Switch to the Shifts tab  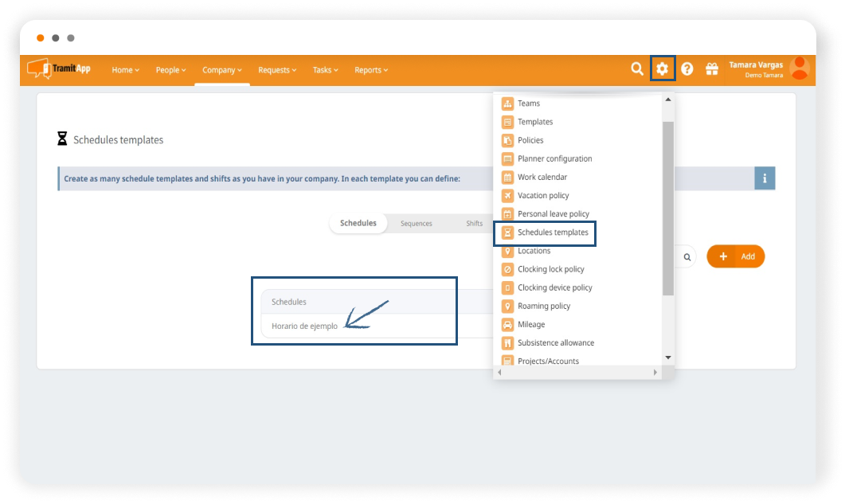[474, 224]
